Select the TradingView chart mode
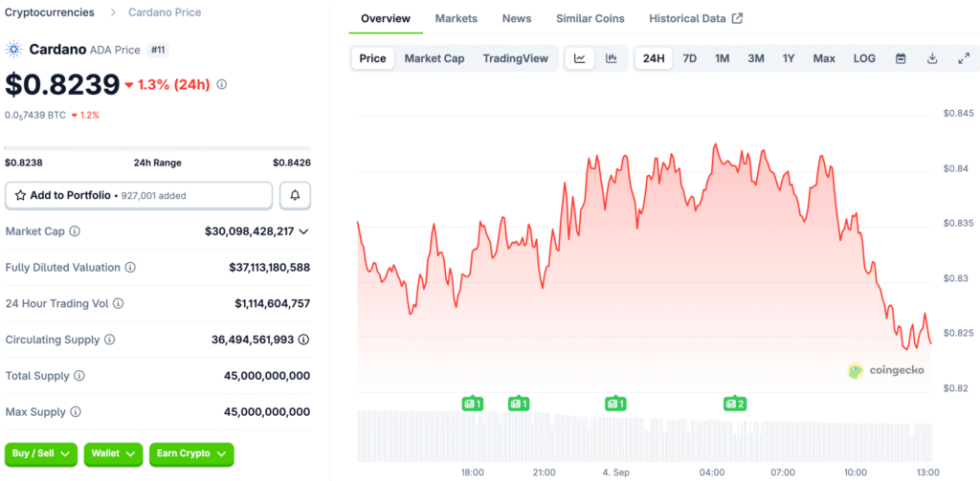The image size is (980, 481). 516,58
